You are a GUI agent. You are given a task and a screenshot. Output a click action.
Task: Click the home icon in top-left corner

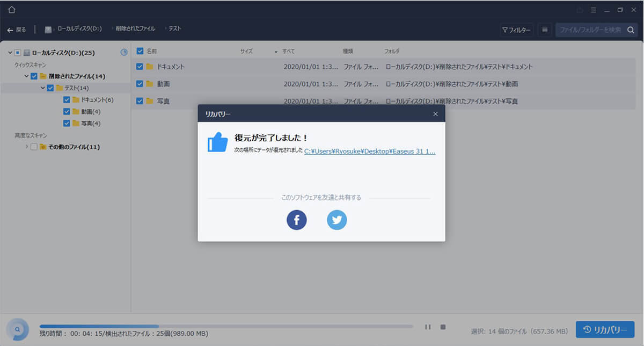pos(11,10)
